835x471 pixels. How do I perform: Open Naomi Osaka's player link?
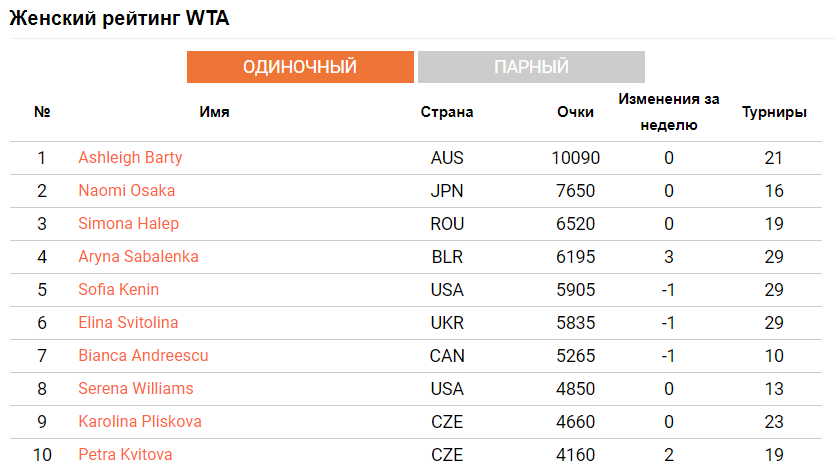126,191
